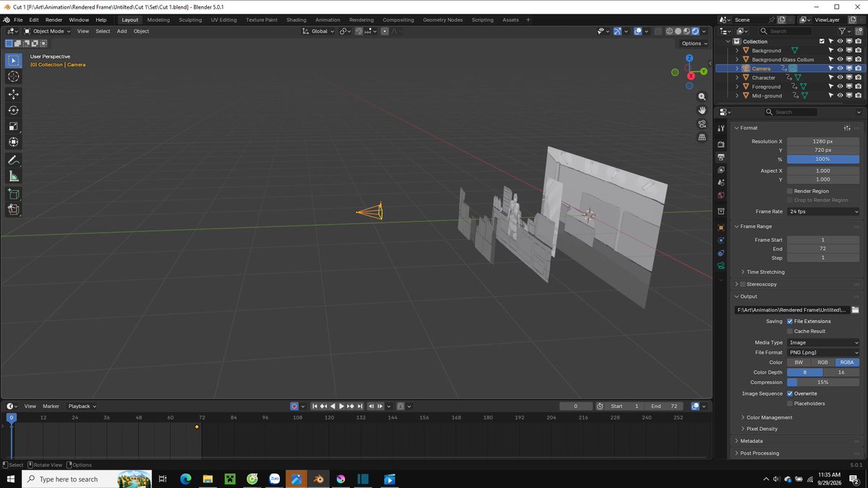Browse output folder with folder icon
The width and height of the screenshot is (868, 488).
click(855, 309)
